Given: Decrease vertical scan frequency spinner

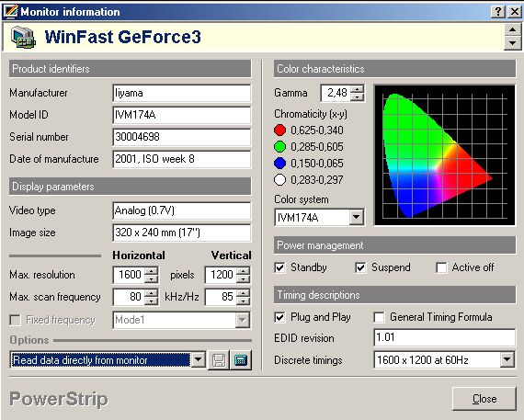Looking at the screenshot, I should (x=243, y=301).
